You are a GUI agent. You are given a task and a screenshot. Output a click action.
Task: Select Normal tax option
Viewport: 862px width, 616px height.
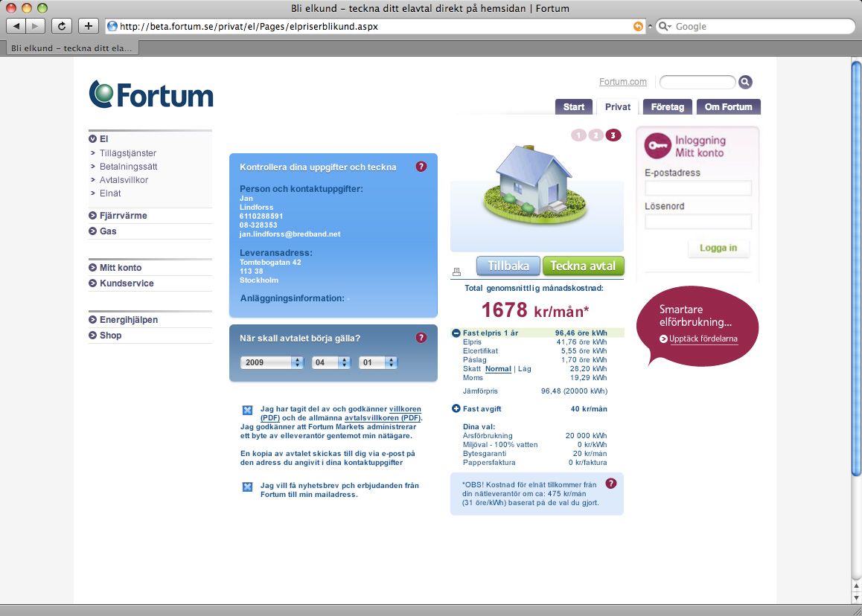tap(498, 369)
